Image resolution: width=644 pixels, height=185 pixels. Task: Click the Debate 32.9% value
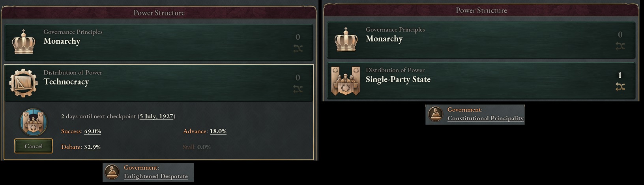92,147
